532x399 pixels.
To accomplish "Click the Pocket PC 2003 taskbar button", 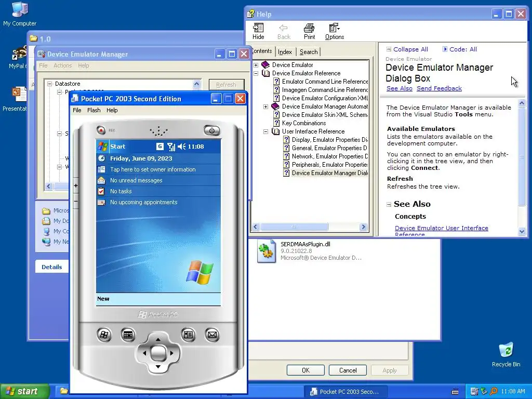I will 344,392.
